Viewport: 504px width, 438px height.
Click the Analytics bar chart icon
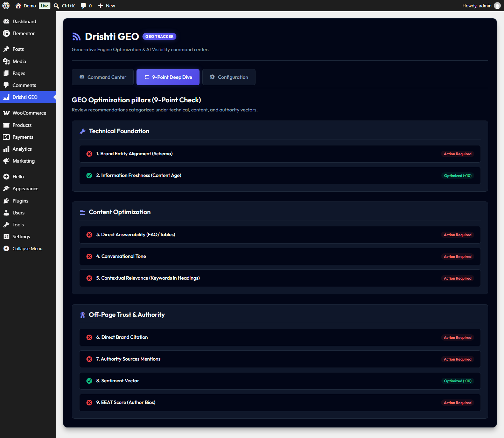point(6,149)
